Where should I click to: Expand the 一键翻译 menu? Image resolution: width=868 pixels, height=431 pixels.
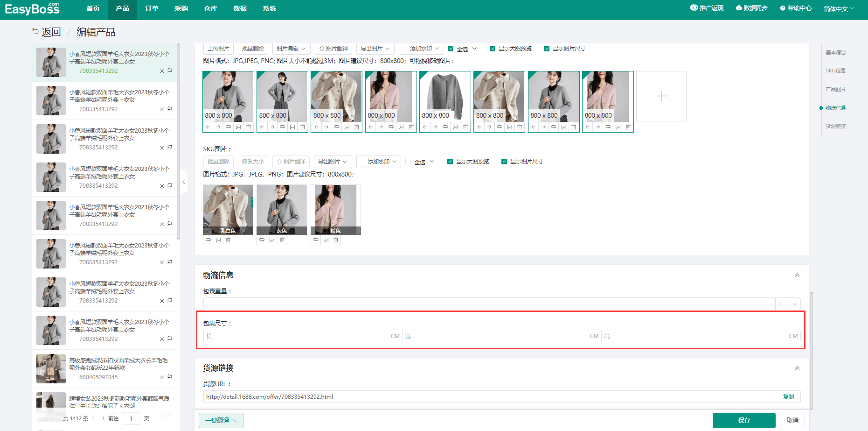(221, 420)
